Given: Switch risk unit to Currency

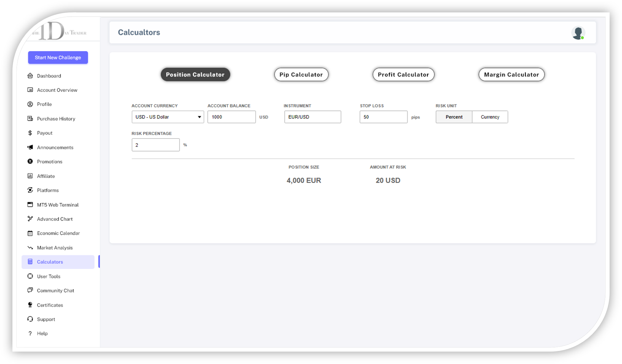Looking at the screenshot, I should click(x=490, y=117).
